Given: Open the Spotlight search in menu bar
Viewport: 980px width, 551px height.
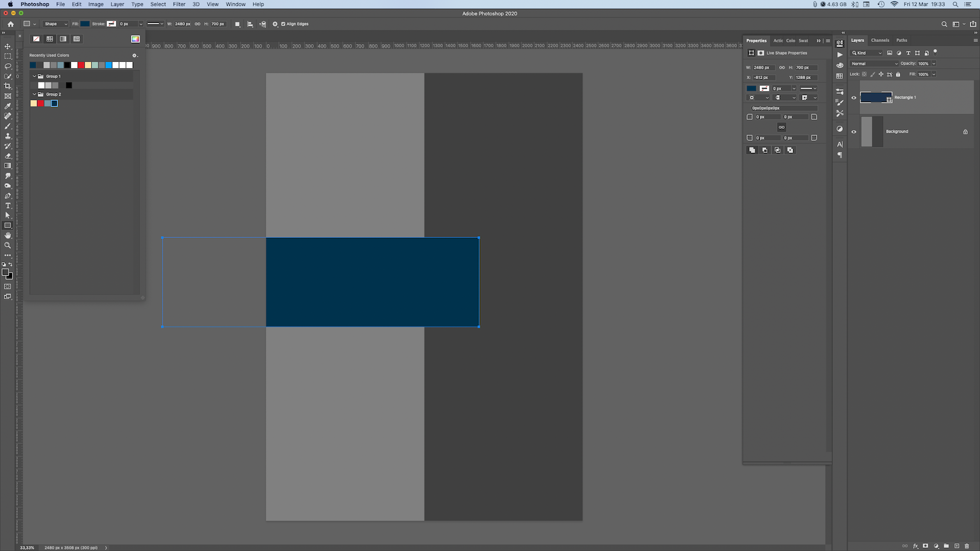Looking at the screenshot, I should point(956,4).
